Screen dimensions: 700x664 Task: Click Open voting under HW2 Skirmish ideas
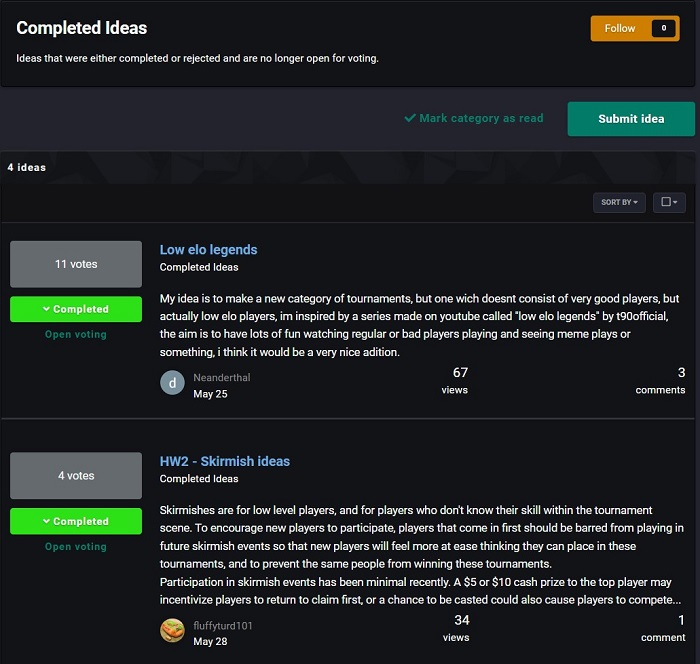click(x=76, y=546)
